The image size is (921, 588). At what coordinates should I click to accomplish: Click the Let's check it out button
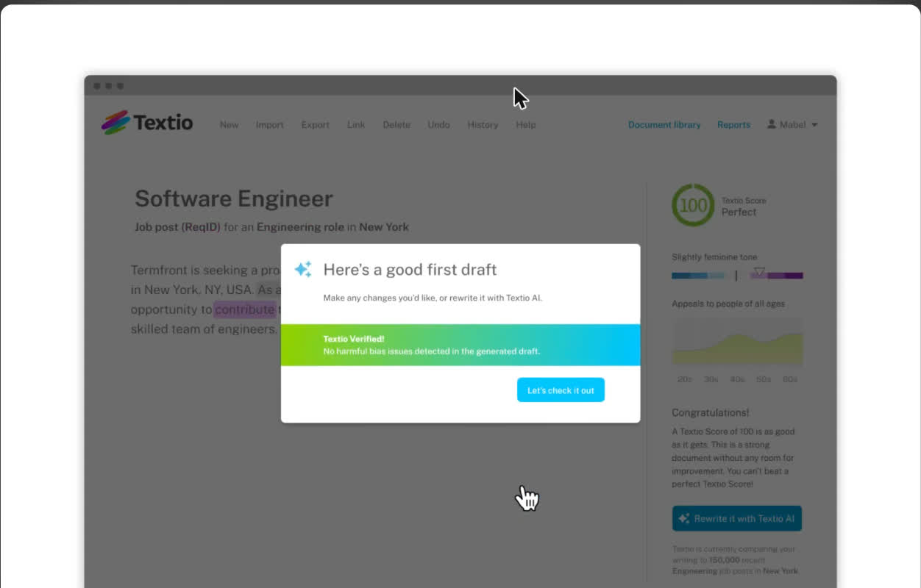[x=561, y=390]
